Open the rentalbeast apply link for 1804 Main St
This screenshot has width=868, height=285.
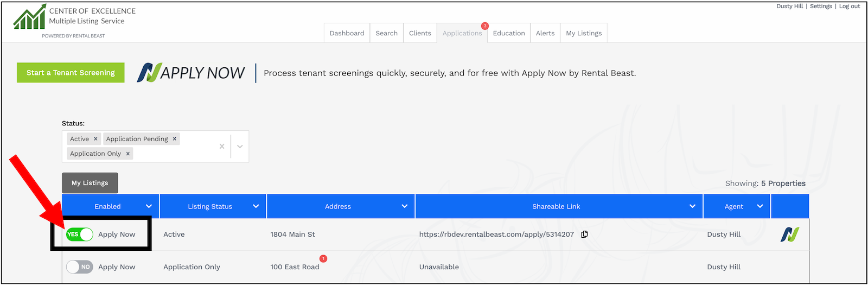496,235
